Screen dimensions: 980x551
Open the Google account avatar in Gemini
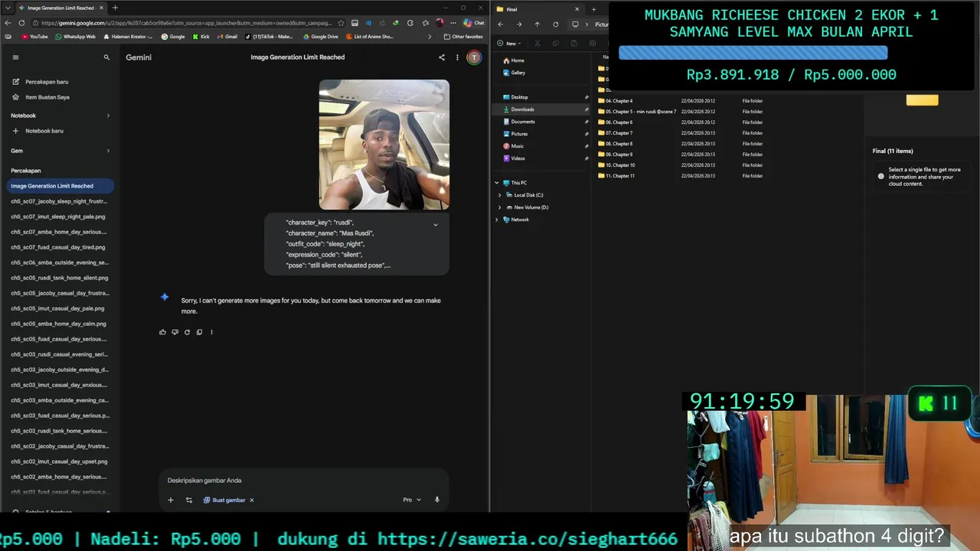pos(474,57)
